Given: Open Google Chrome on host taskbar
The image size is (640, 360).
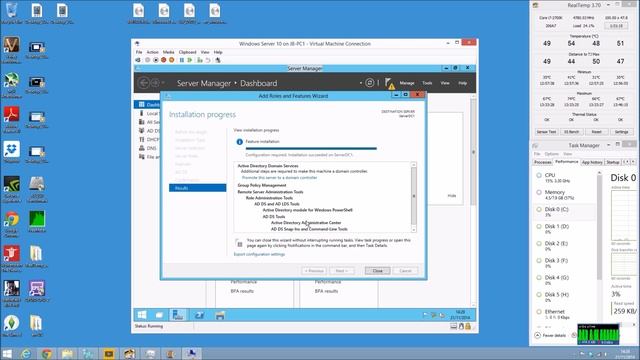Looking at the screenshot, I should click(x=47, y=353).
